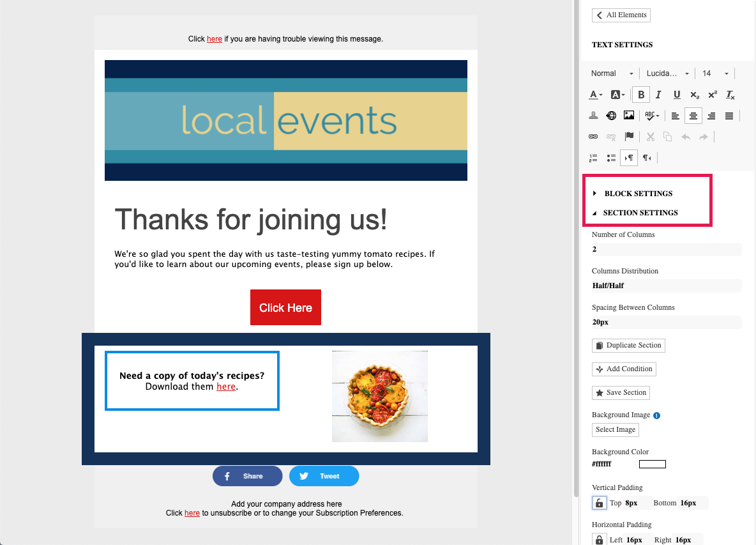Viewport: 756px width, 545px height.
Task: Click the 'Add your company address here' text
Action: pyautogui.click(x=287, y=503)
